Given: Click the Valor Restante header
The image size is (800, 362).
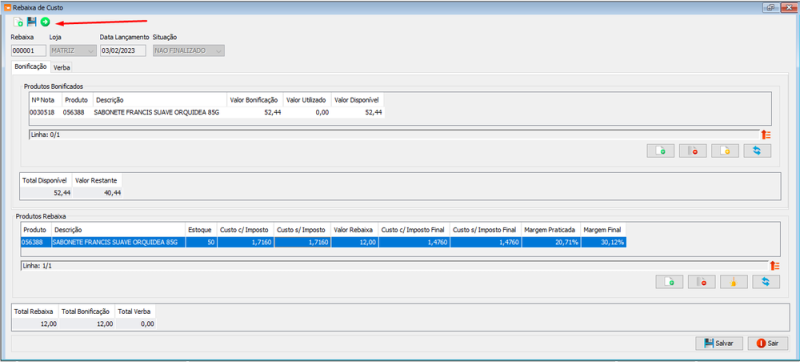Looking at the screenshot, I should pos(97,180).
